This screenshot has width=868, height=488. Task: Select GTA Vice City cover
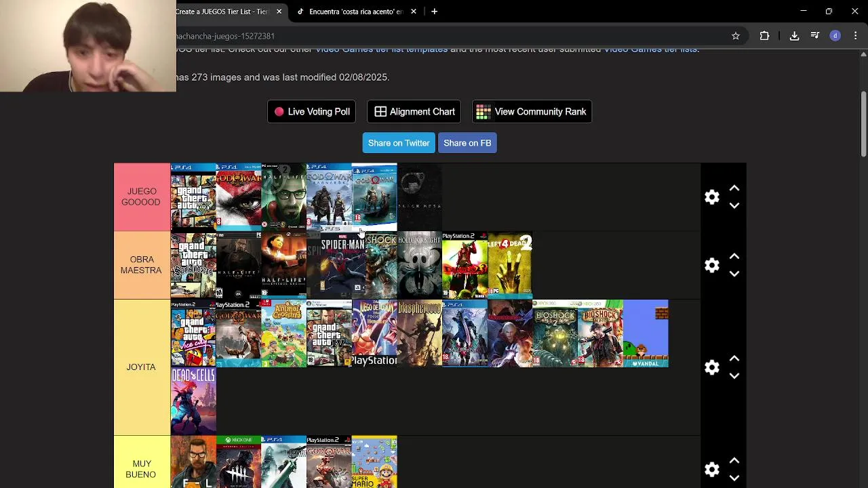[x=193, y=333]
